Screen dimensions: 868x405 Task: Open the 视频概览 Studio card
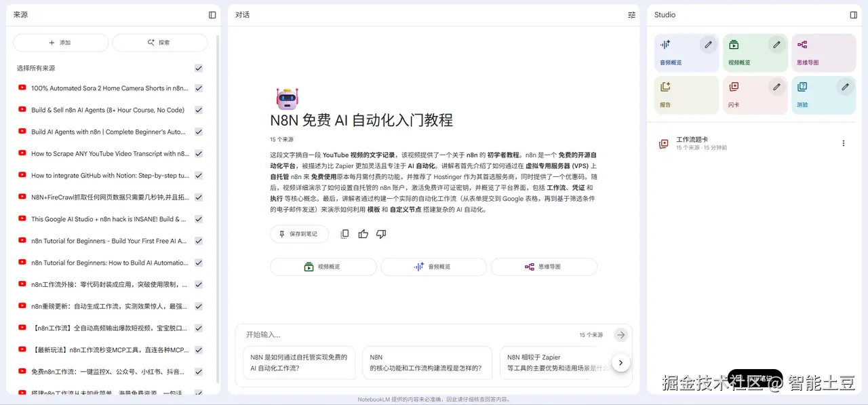pyautogui.click(x=755, y=53)
